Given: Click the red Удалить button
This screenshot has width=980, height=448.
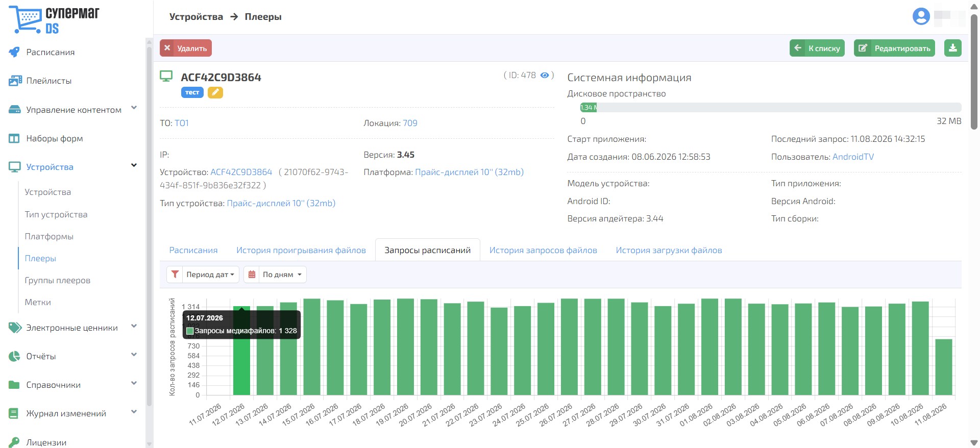Looking at the screenshot, I should [x=186, y=48].
